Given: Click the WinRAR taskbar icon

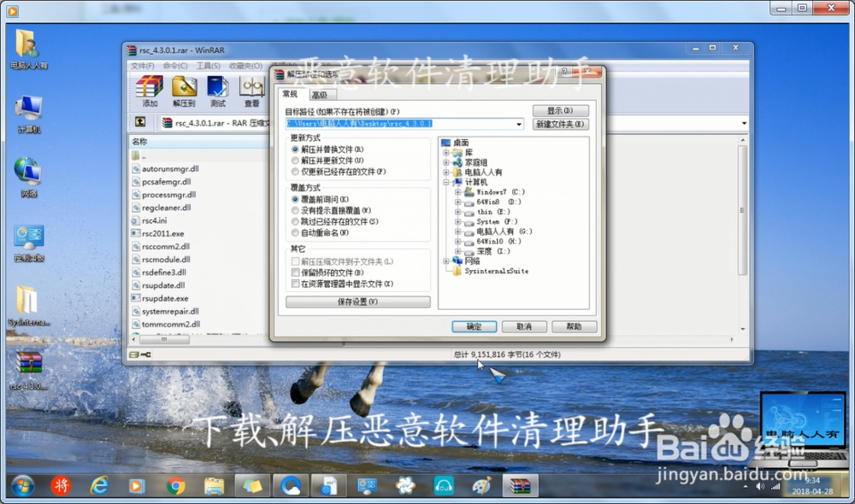Looking at the screenshot, I should tap(520, 485).
